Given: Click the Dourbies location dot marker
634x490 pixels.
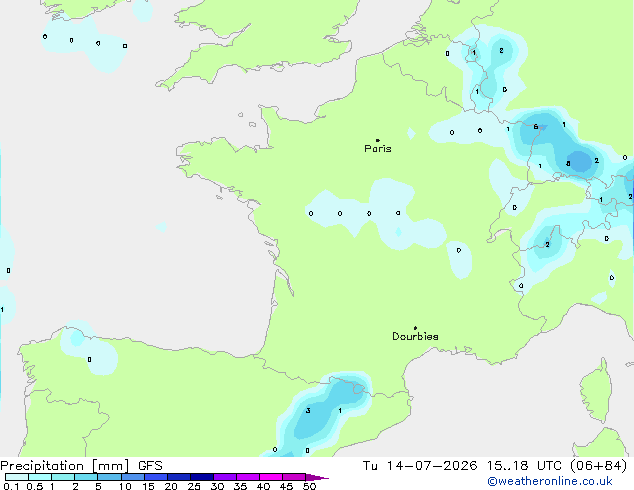Looking at the screenshot, I should [x=415, y=328].
